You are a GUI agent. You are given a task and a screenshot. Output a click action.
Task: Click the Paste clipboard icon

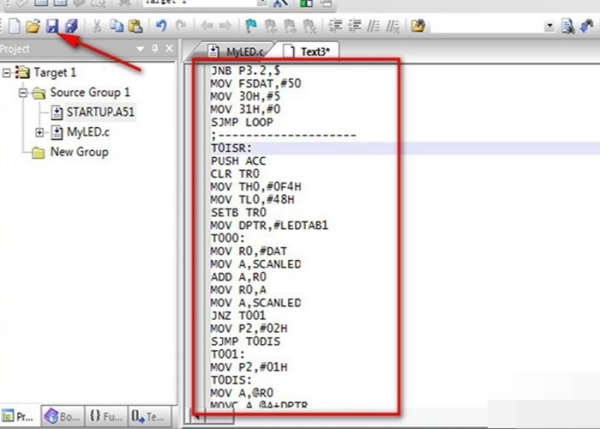135,24
